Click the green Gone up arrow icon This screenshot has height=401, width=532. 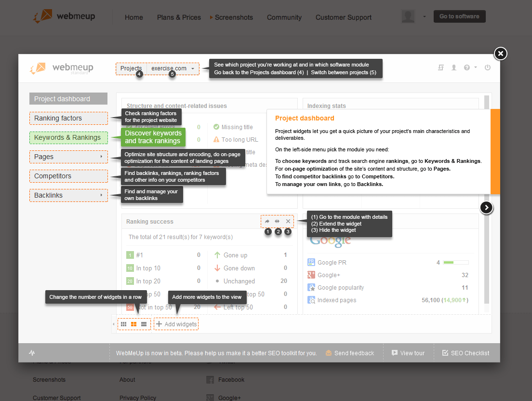[217, 255]
